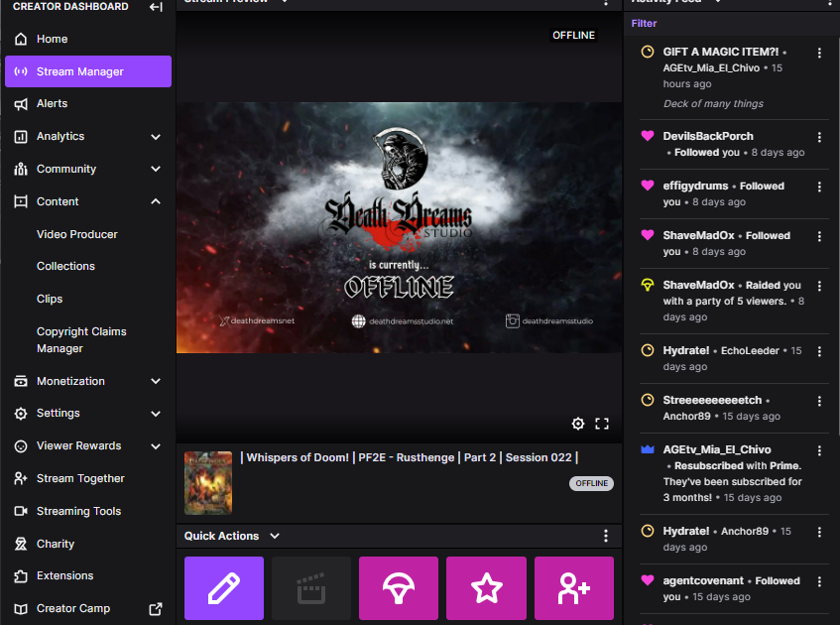Screen dimensions: 840x625
Task: Open Clips under Content
Action: coord(50,299)
